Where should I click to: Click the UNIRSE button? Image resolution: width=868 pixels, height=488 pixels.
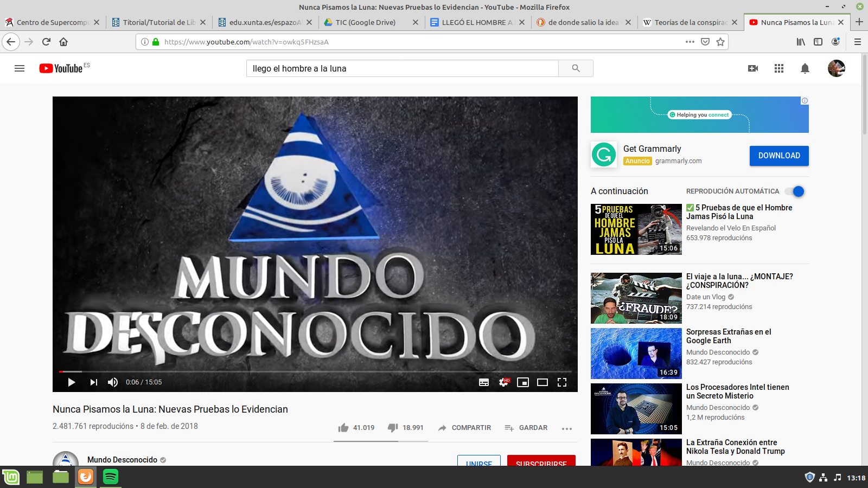pos(479,461)
